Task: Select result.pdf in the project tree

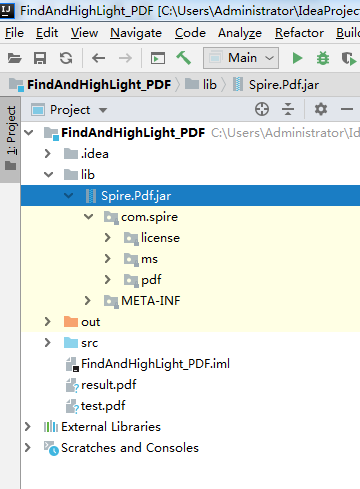Action: click(101, 385)
